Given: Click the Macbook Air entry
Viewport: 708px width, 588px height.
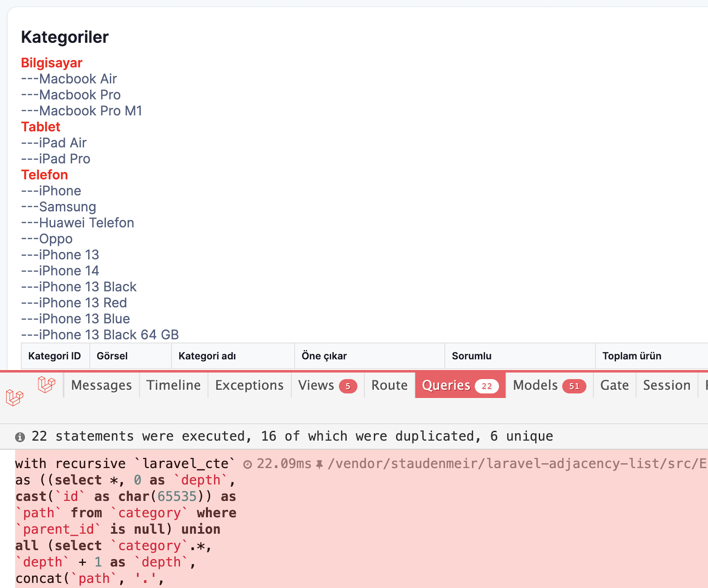Looking at the screenshot, I should [x=69, y=79].
